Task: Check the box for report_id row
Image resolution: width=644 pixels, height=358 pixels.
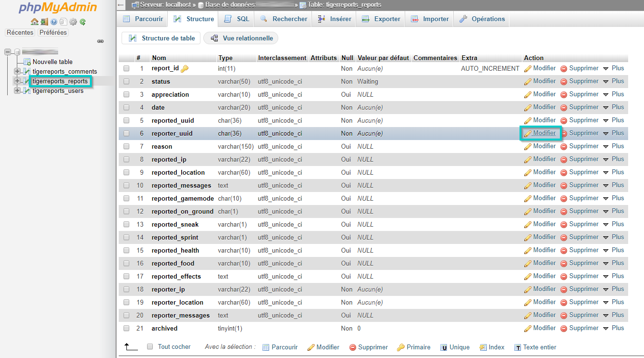Action: [x=126, y=68]
